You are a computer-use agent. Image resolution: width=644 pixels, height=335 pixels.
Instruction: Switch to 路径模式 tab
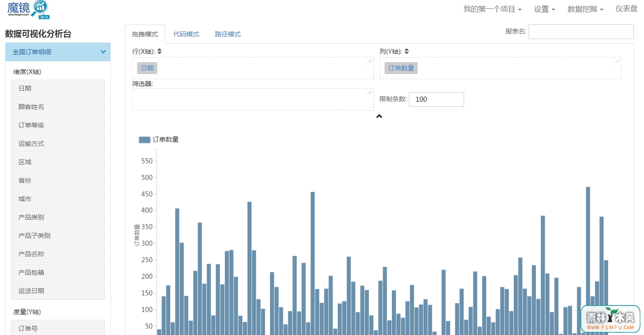[228, 34]
